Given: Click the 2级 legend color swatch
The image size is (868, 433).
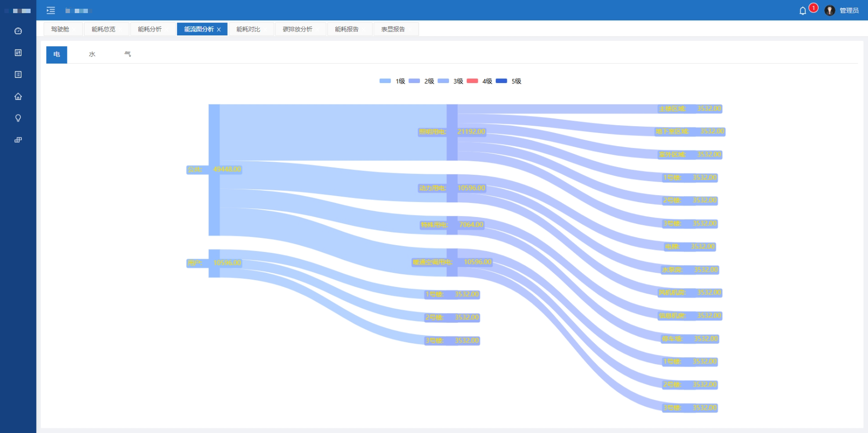Looking at the screenshot, I should 414,81.
